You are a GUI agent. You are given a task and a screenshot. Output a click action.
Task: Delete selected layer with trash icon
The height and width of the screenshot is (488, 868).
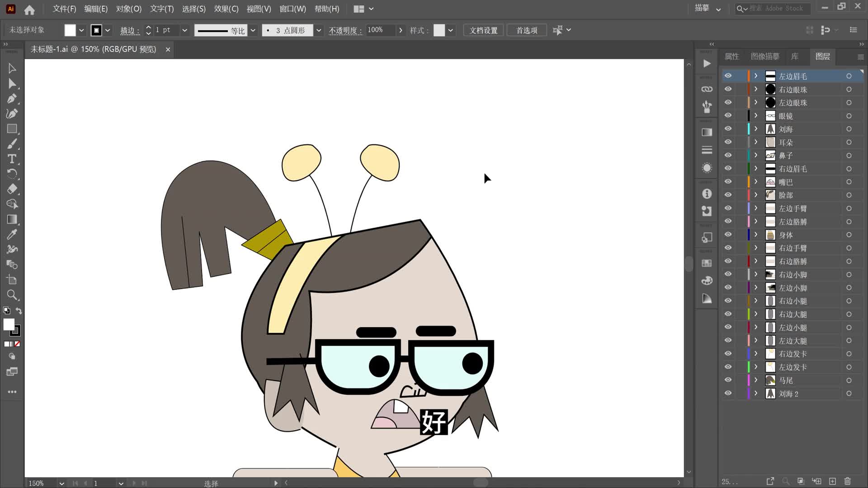coord(848,481)
